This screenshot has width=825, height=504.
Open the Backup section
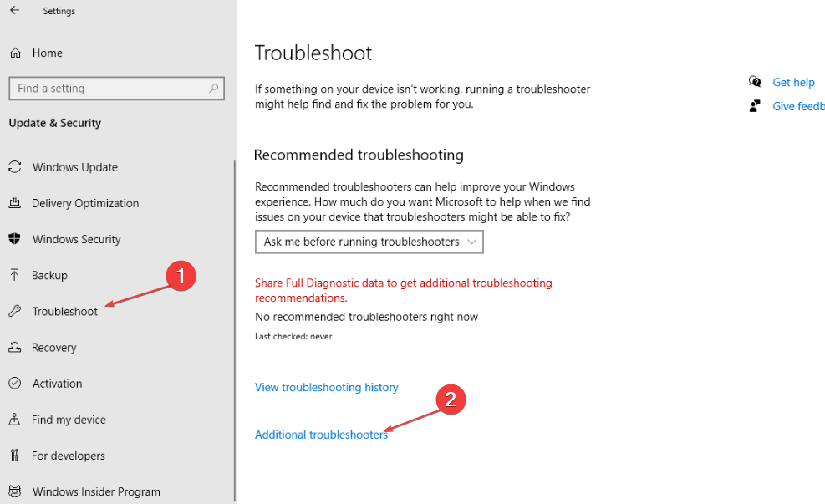pos(49,275)
